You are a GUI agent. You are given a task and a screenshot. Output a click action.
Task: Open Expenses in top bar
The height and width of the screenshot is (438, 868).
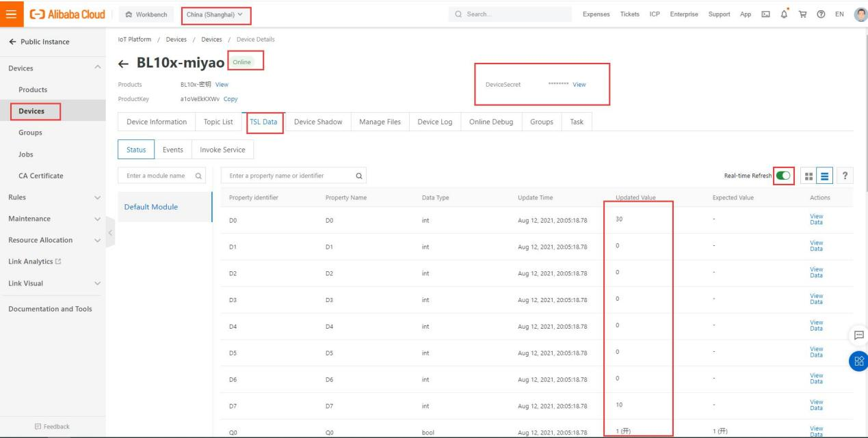pos(596,14)
